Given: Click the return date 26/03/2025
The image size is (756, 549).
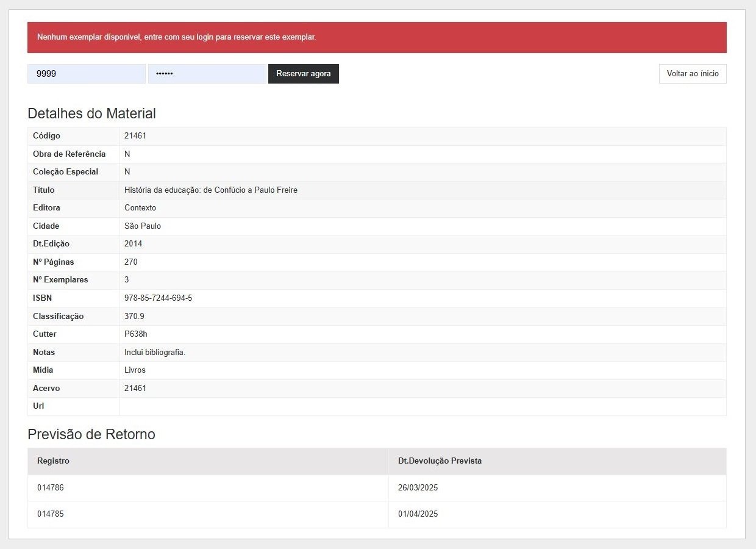Looking at the screenshot, I should tap(418, 488).
